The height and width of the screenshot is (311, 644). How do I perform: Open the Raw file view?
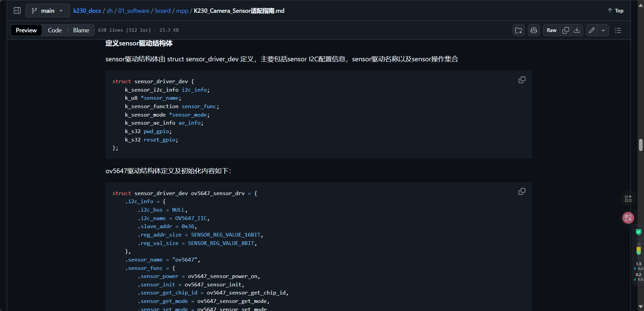(552, 30)
